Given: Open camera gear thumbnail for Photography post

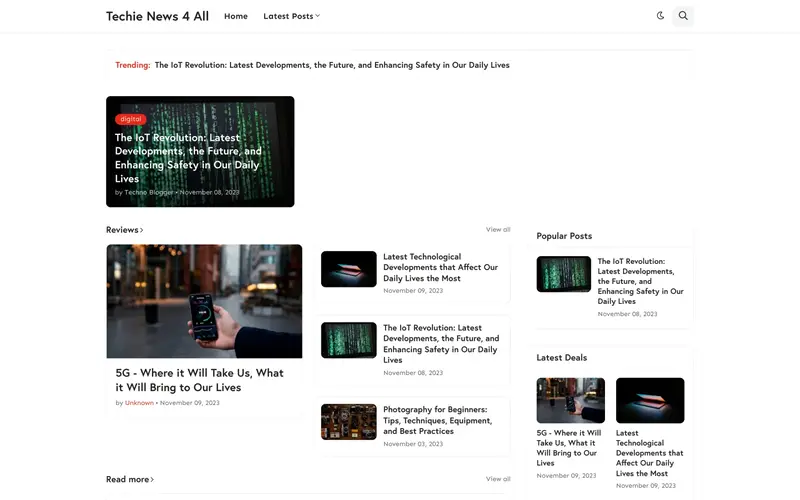Looking at the screenshot, I should pos(348,422).
